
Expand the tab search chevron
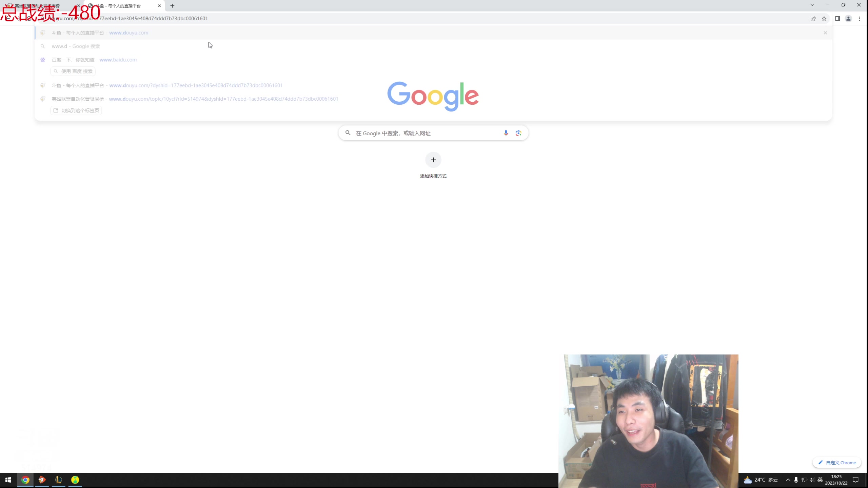[812, 5]
